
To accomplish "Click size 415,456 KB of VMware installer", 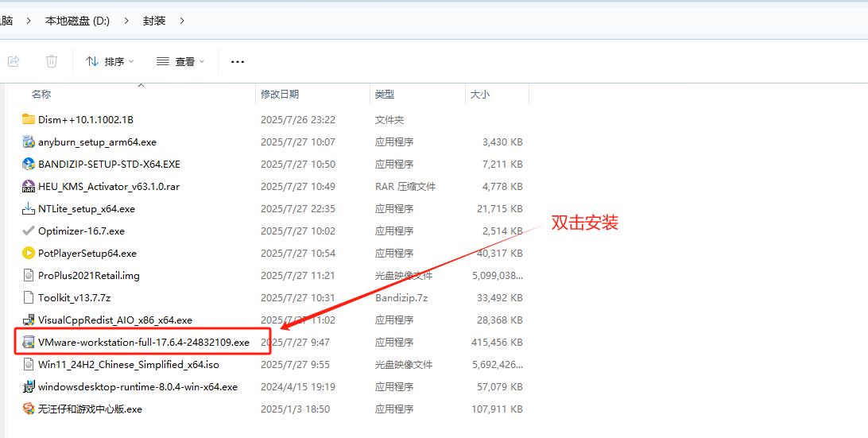I will (x=497, y=342).
